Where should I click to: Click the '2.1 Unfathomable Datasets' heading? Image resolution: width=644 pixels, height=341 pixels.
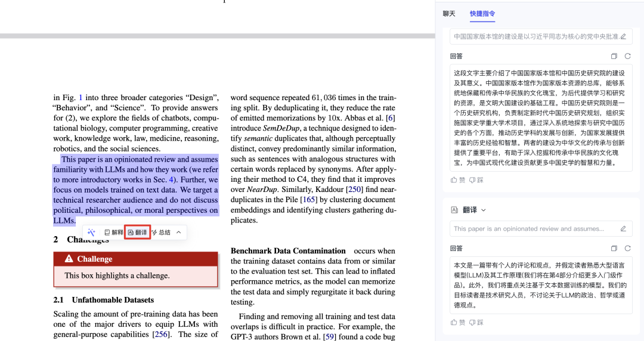pos(104,300)
